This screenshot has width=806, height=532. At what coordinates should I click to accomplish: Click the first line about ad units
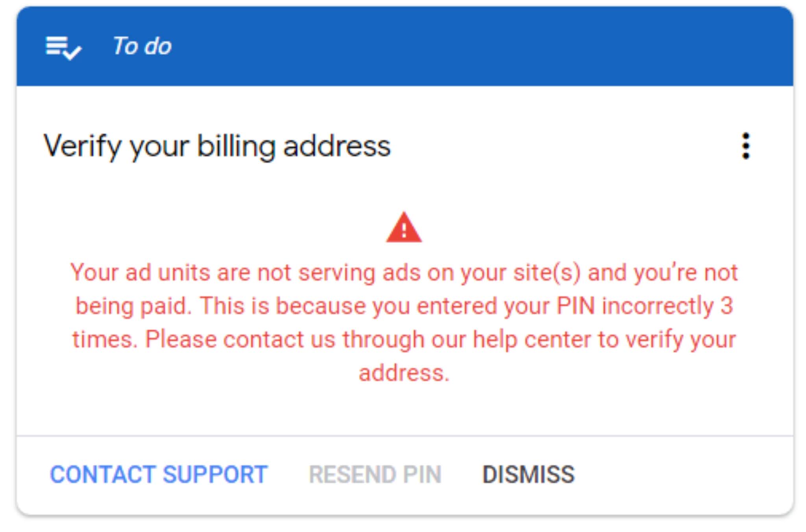tap(404, 272)
